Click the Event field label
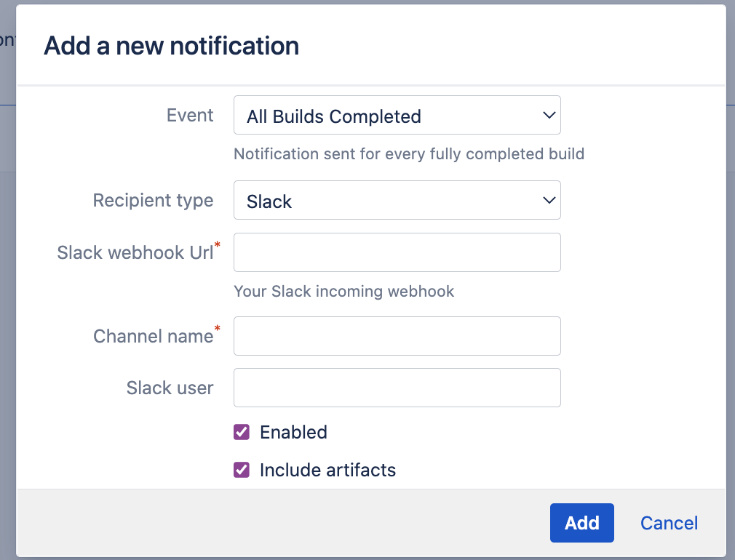Screen dimensions: 735x560 pos(190,116)
